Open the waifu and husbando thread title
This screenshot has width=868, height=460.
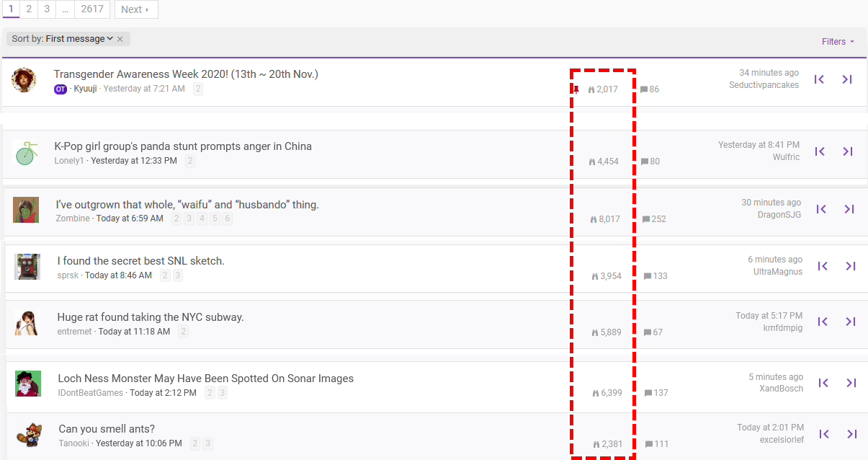point(187,205)
